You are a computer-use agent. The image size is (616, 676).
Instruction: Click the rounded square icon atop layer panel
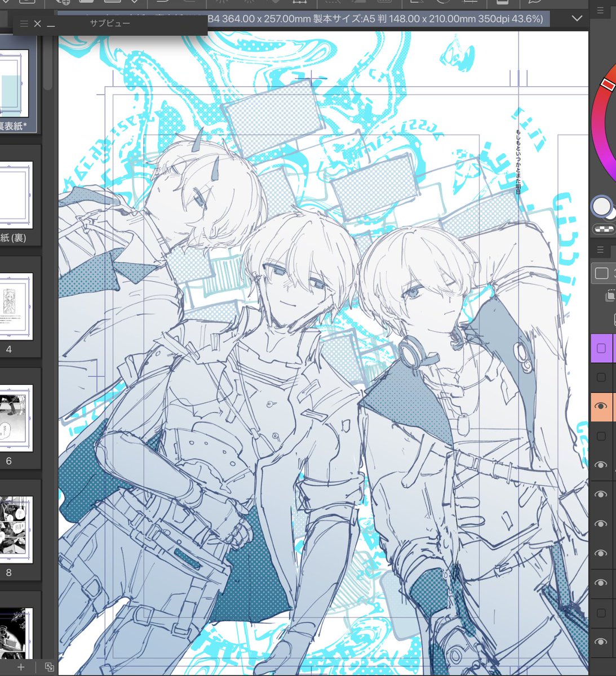tap(601, 273)
